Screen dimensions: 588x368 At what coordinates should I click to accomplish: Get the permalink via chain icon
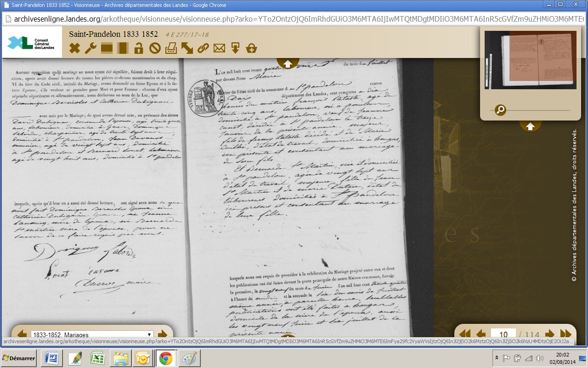coord(203,48)
